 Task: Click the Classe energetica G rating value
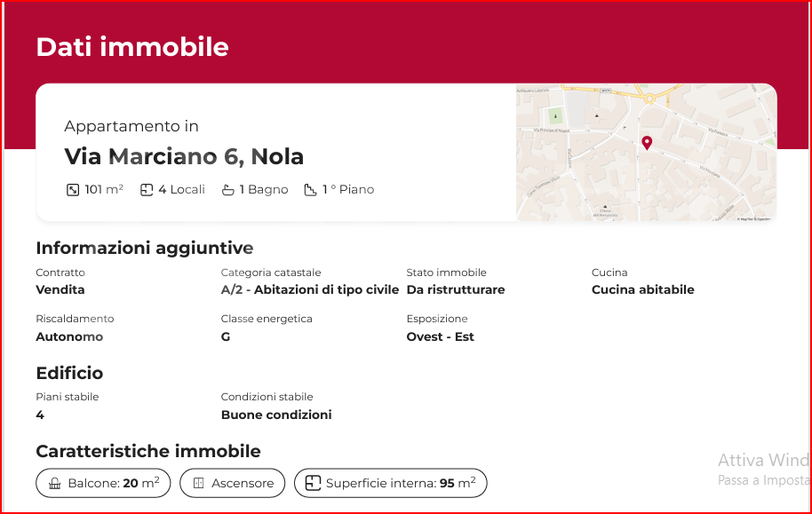[224, 336]
